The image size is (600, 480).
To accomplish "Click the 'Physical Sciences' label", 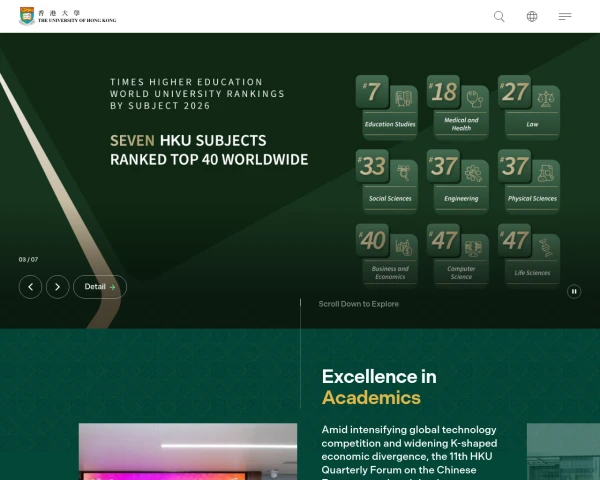I will (x=532, y=198).
